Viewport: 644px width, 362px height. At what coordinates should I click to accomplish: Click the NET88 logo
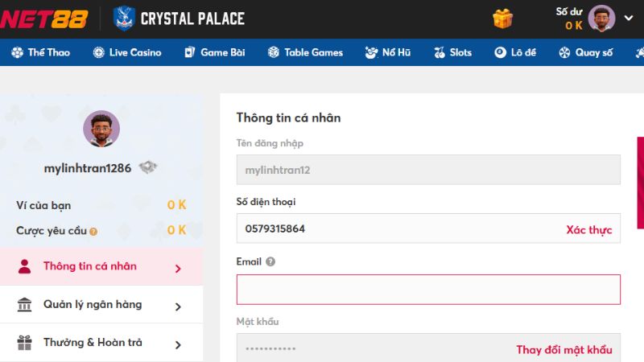click(43, 18)
